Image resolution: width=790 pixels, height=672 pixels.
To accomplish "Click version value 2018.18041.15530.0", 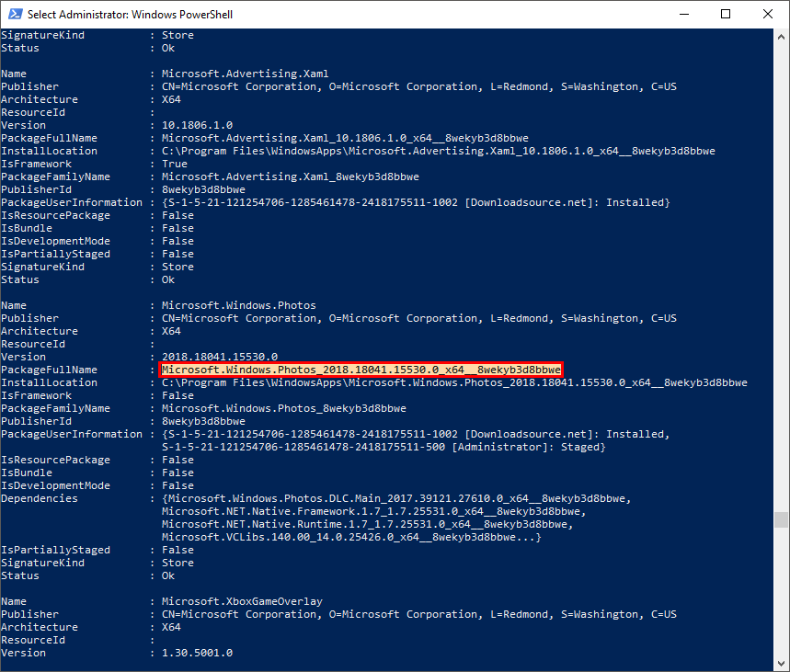I will [220, 357].
